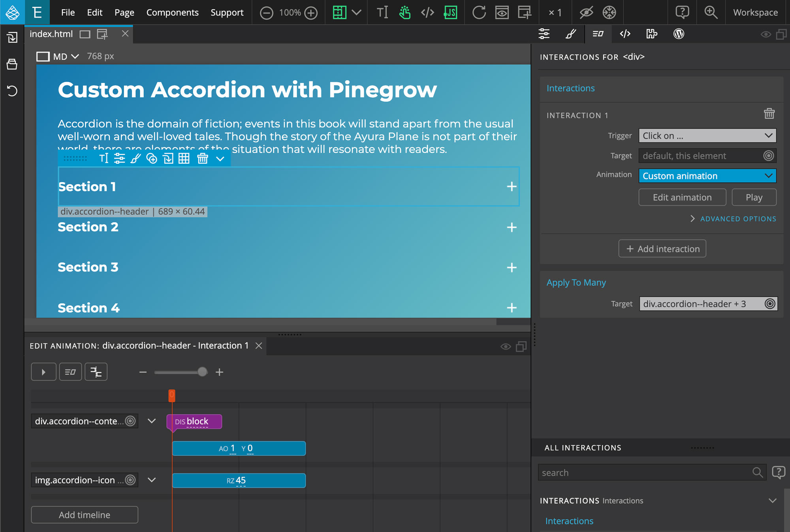Click the Edit animation button

pos(682,197)
